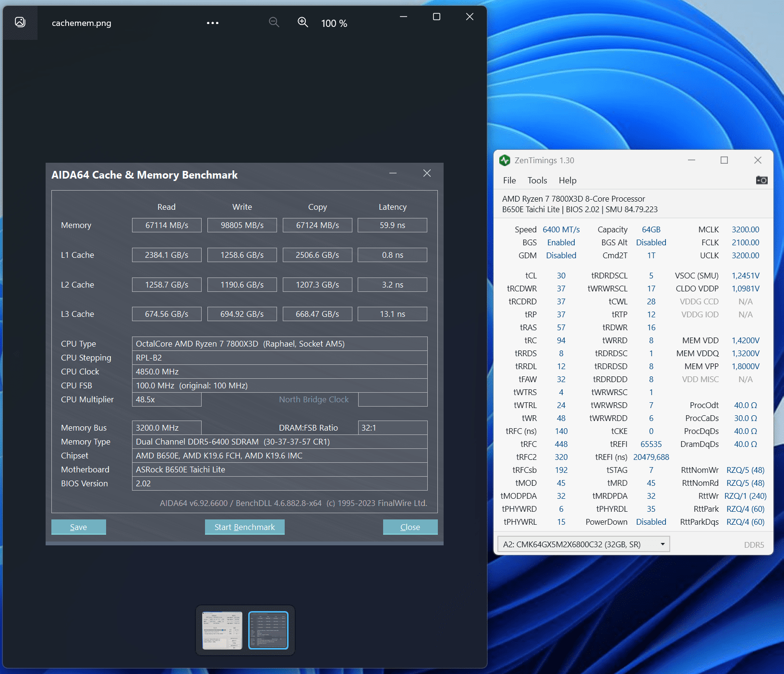Click the MEM VDD value 1,4200V
This screenshot has width=784, height=674.
[x=746, y=340]
